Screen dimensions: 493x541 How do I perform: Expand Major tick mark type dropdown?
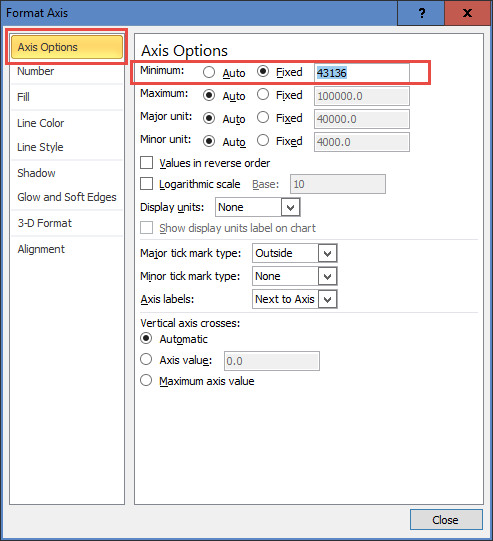pos(327,253)
